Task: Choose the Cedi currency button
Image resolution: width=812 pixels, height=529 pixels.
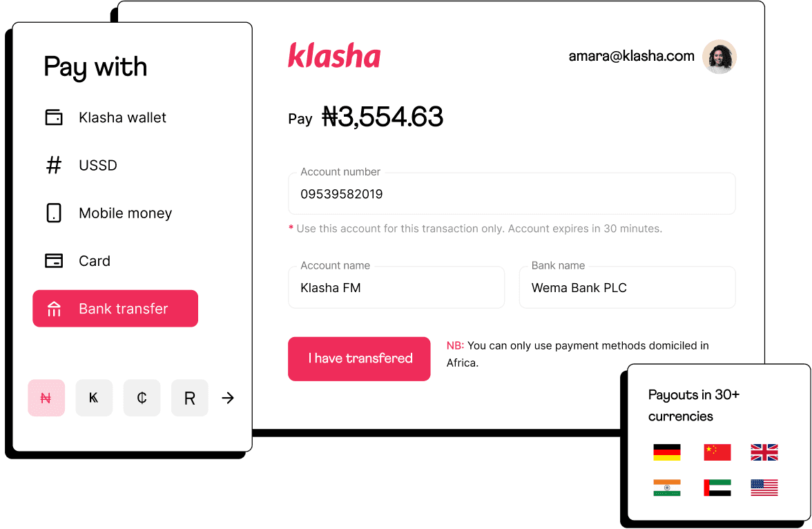Action: click(x=142, y=398)
